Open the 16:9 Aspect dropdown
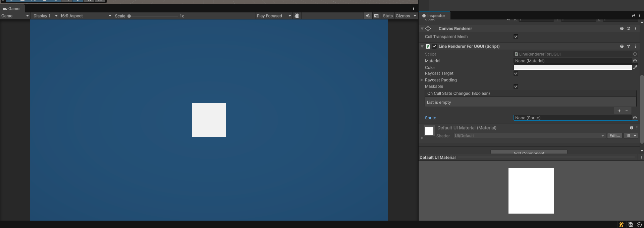This screenshot has width=644, height=228. (x=86, y=16)
